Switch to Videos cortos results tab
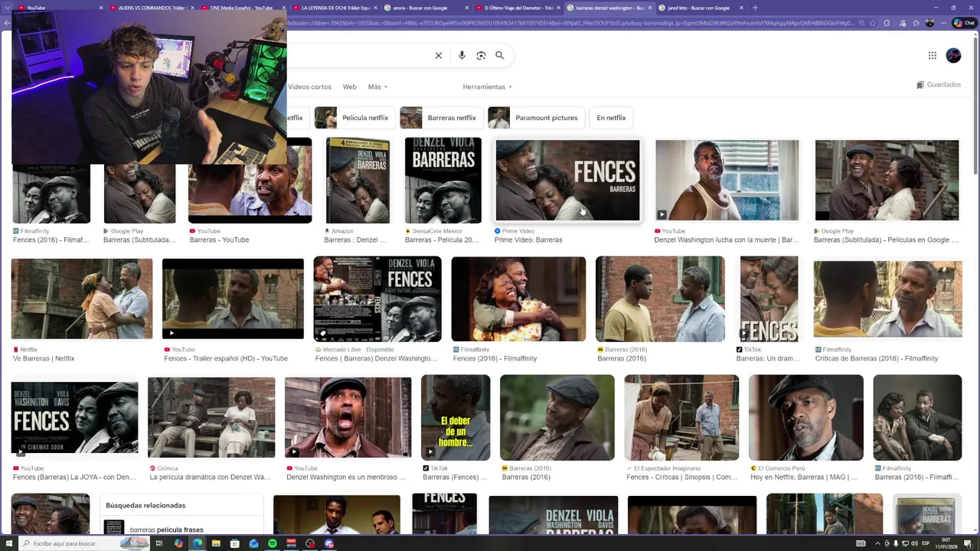This screenshot has height=551, width=980. pyautogui.click(x=309, y=86)
